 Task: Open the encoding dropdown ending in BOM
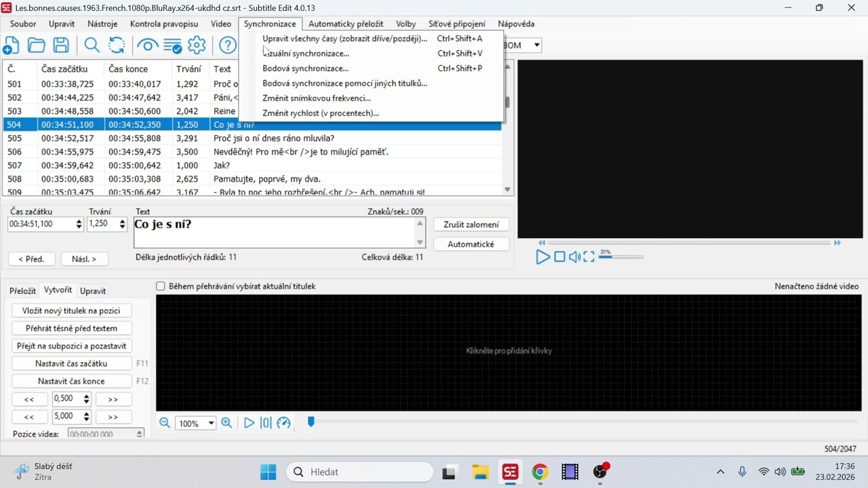(x=536, y=45)
